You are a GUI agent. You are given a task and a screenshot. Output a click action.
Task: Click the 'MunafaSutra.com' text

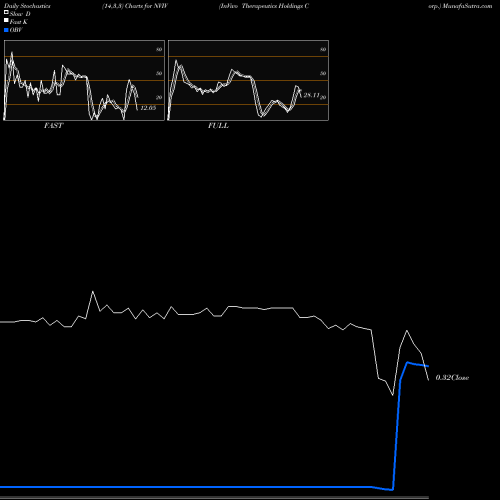coord(467,6)
